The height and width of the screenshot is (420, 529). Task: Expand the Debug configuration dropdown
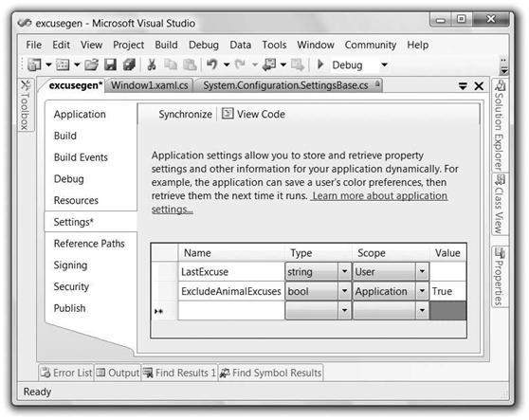click(384, 64)
